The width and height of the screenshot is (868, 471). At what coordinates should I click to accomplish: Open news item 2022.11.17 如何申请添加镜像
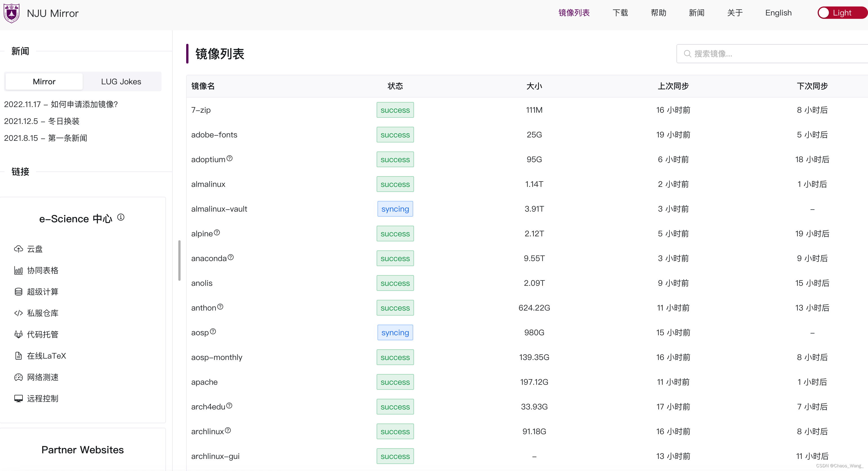(61, 104)
